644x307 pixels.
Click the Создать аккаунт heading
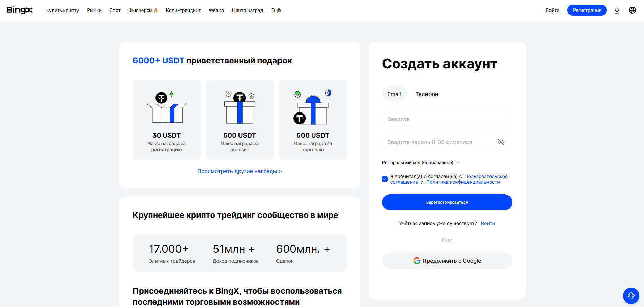[x=439, y=64]
